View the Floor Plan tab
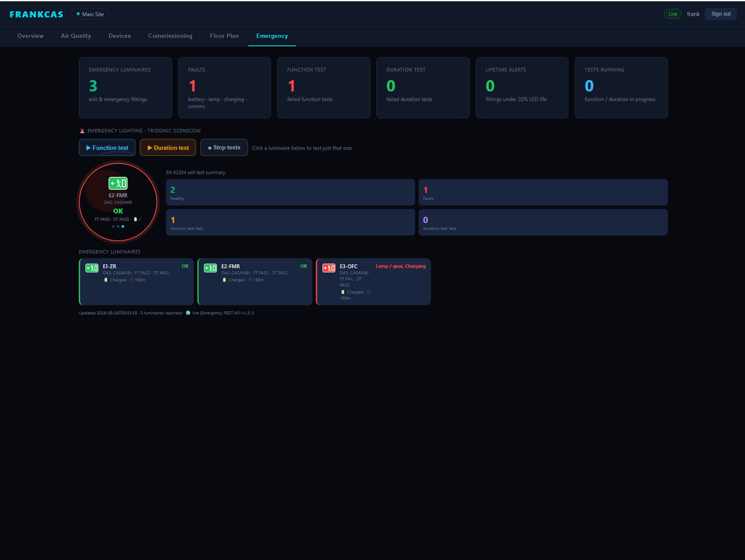The width and height of the screenshot is (745, 560). 224,36
